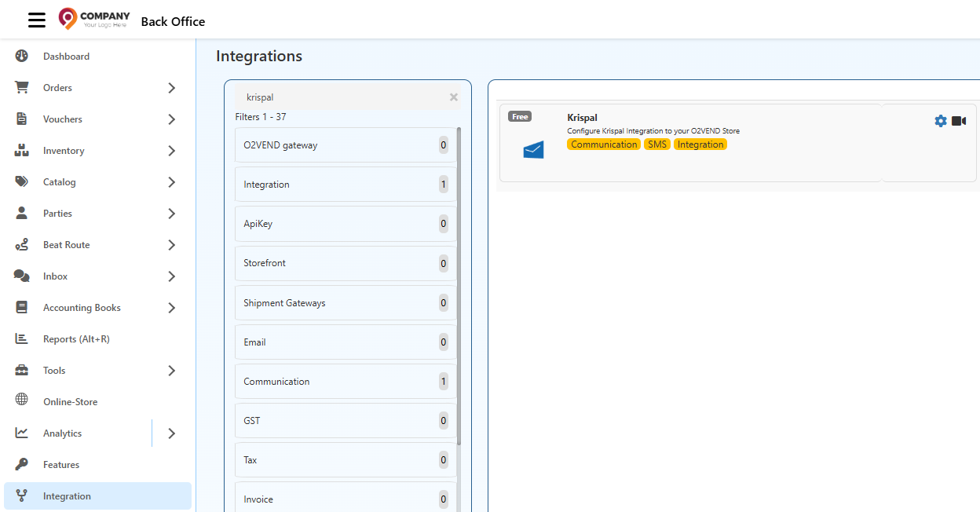Expand the Analytics section chevron
The height and width of the screenshot is (512, 980).
(171, 433)
